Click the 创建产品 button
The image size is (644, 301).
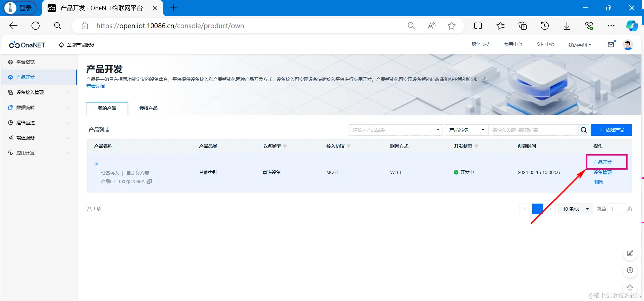coord(611,130)
